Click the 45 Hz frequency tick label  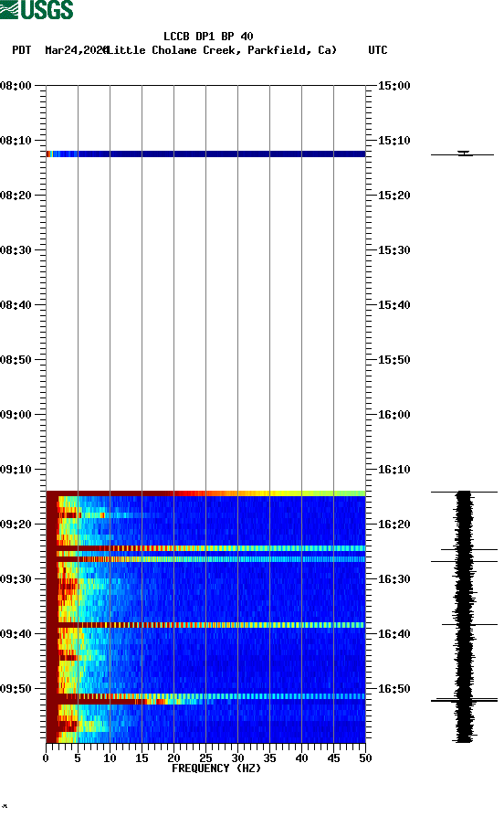pos(333,758)
